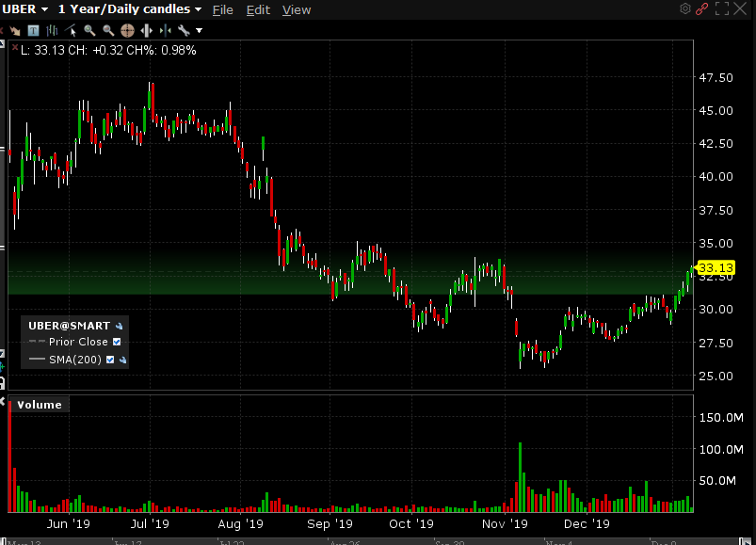Expand the 1 Year/Daily candles dropdown
The height and width of the screenshot is (545, 756).
click(x=198, y=9)
